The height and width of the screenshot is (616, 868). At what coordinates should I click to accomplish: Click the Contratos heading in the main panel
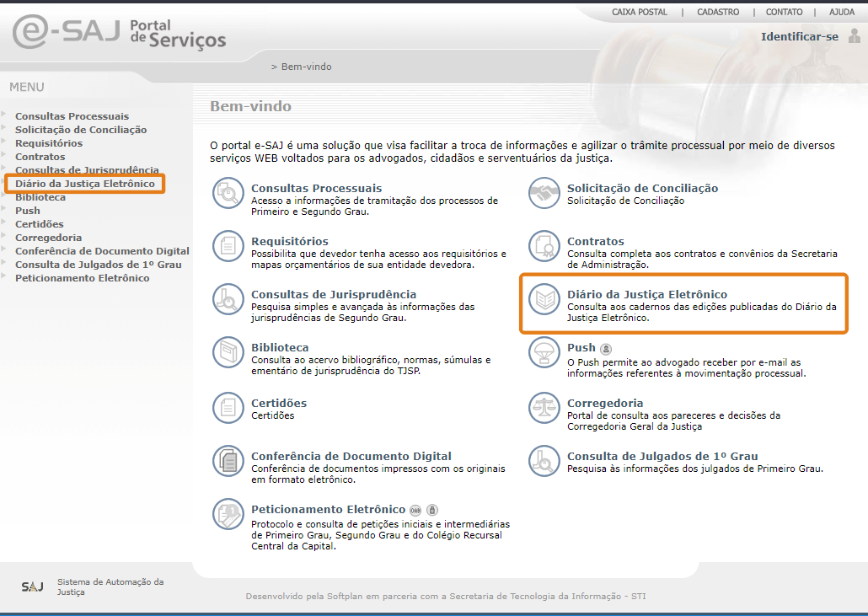coord(596,241)
